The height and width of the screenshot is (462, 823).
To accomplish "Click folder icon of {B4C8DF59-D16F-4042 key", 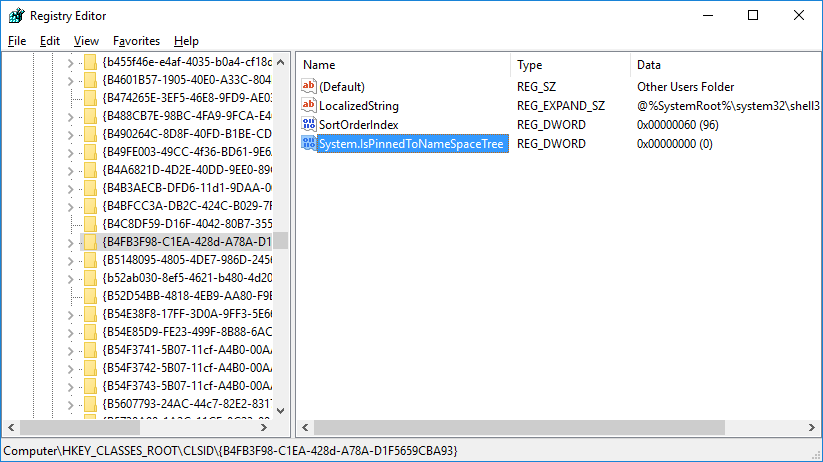I will tap(90, 224).
